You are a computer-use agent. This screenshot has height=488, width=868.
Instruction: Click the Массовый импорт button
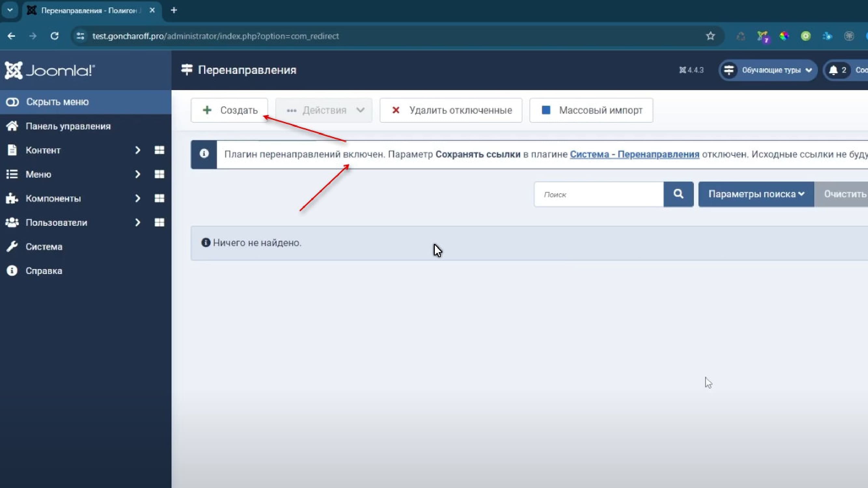point(591,110)
